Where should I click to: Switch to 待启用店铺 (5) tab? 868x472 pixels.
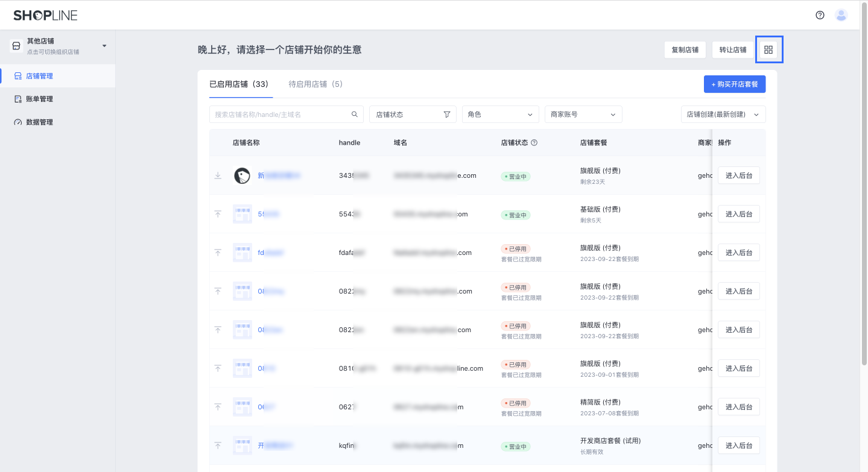315,84
